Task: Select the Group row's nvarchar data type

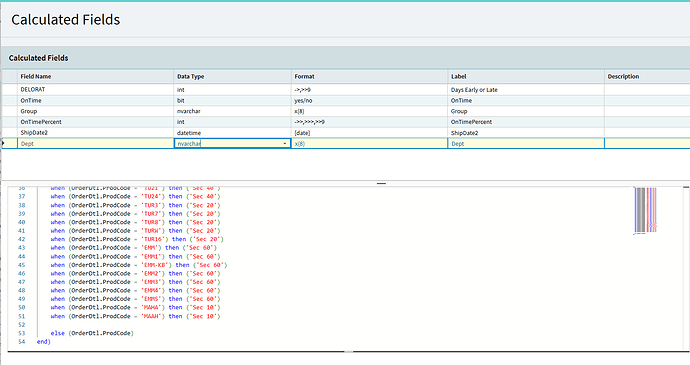Action: [232, 111]
